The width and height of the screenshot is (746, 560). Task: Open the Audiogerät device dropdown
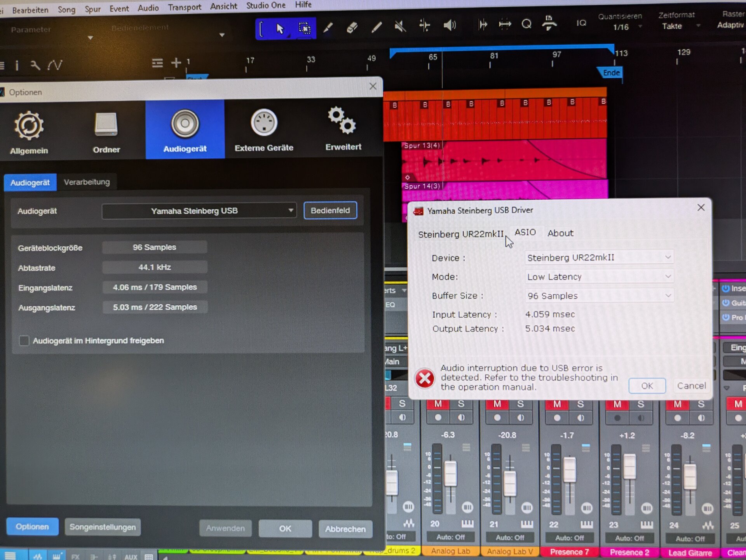[x=199, y=211]
